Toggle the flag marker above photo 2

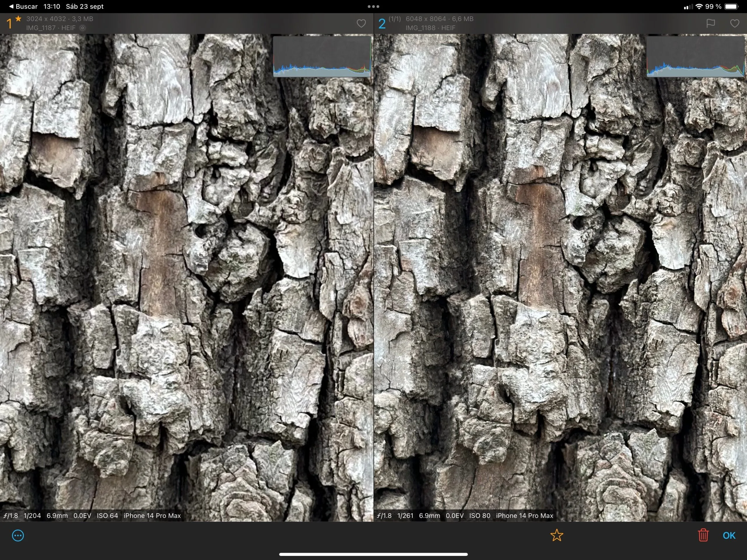tap(711, 23)
